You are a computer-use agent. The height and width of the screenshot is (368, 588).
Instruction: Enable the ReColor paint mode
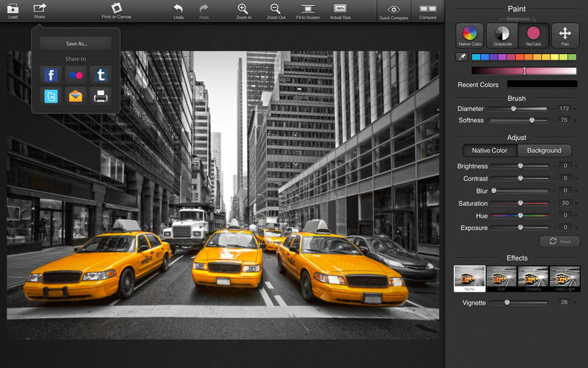tap(534, 35)
